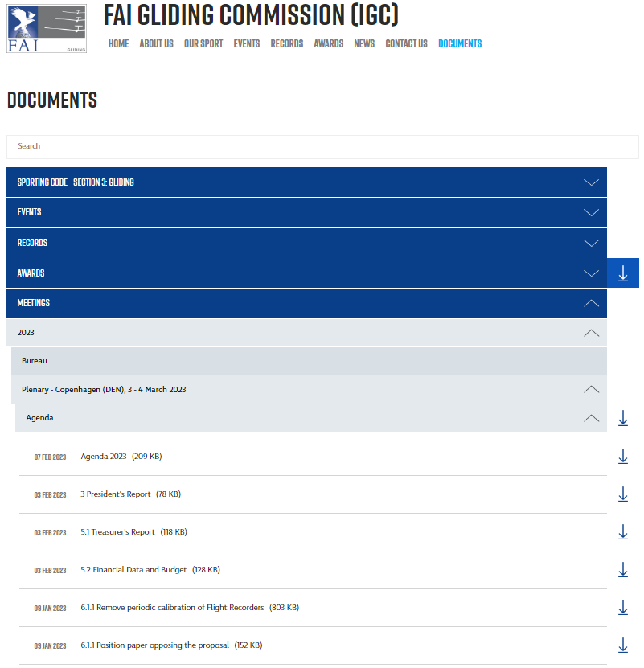Screen dimensions: 644x668
Task: Collapse the Agenda folder chevron
Action: [x=591, y=418]
